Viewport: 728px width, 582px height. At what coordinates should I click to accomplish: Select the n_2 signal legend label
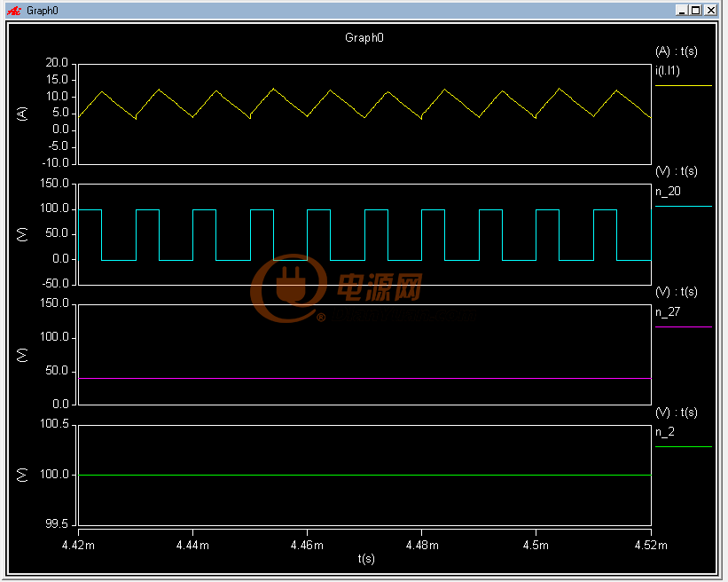click(665, 432)
